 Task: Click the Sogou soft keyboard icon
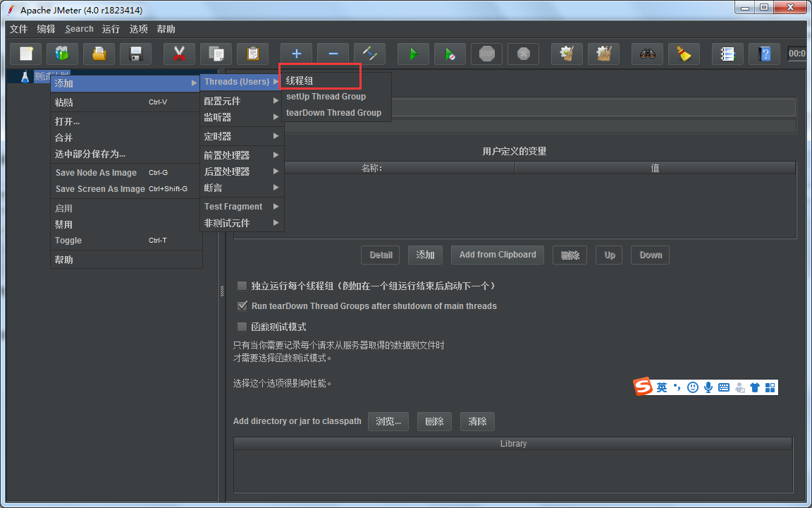click(x=724, y=387)
